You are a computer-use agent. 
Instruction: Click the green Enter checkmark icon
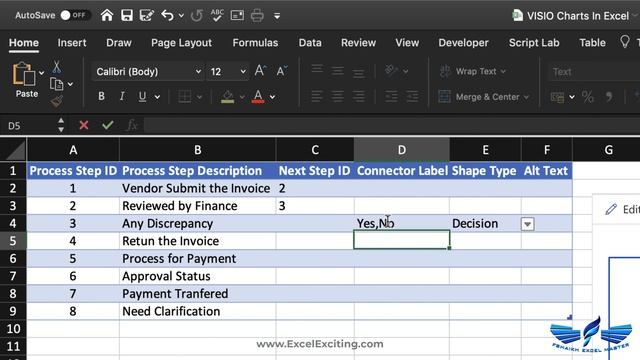(108, 125)
